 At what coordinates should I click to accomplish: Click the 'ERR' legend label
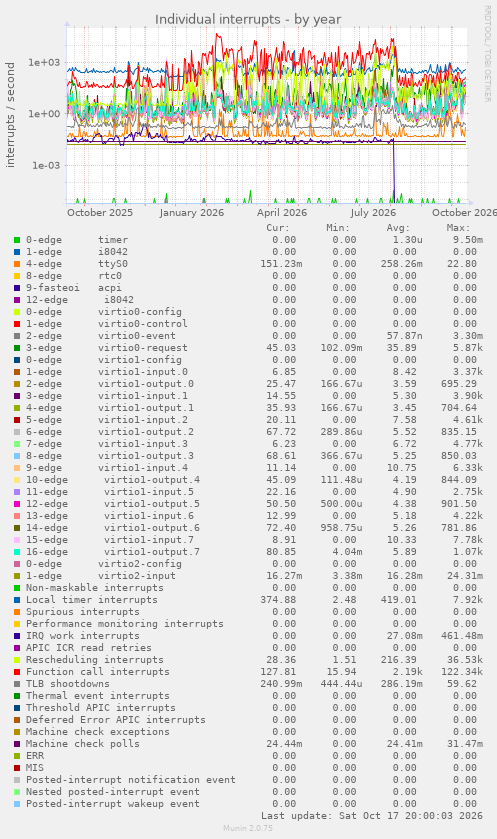coord(35,756)
